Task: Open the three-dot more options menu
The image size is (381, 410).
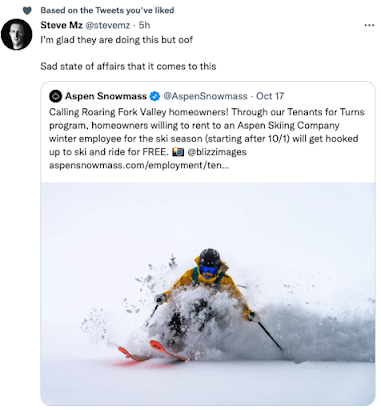Action: click(x=369, y=25)
